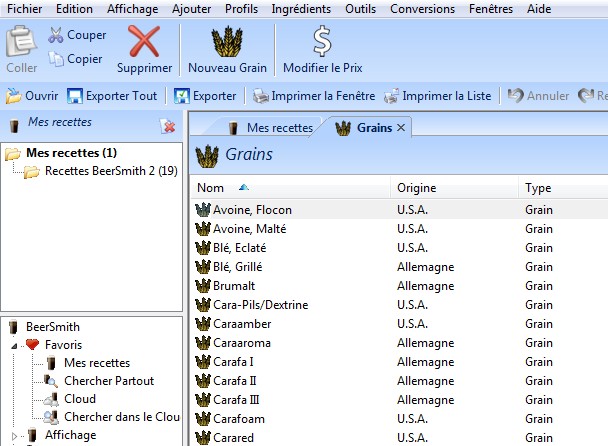Screen dimensions: 608x446
Task: Click the Exporter Tout save icon
Action: coord(75,97)
